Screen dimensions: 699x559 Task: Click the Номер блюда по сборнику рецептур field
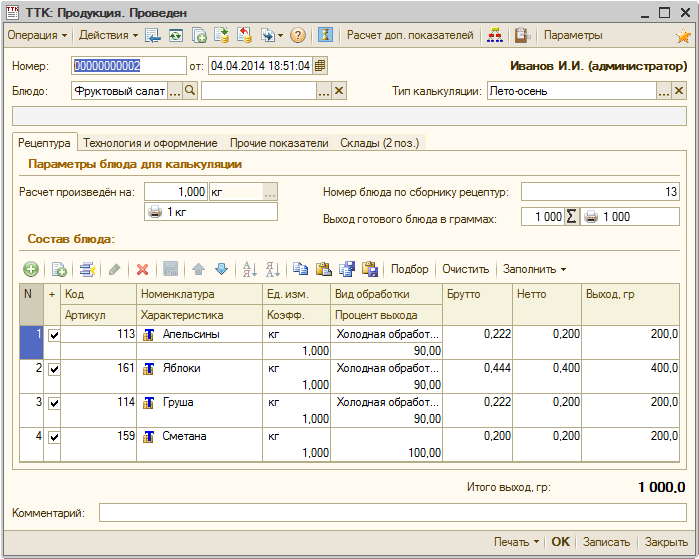600,192
